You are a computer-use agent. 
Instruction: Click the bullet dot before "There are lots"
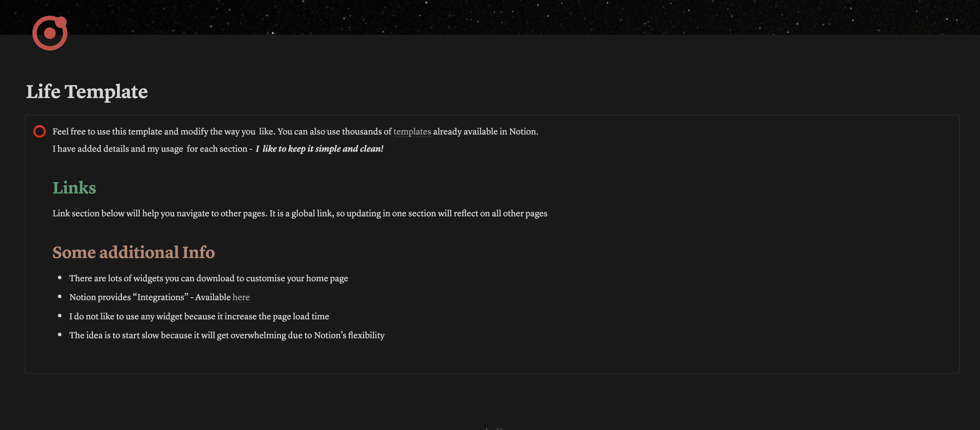pyautogui.click(x=60, y=278)
